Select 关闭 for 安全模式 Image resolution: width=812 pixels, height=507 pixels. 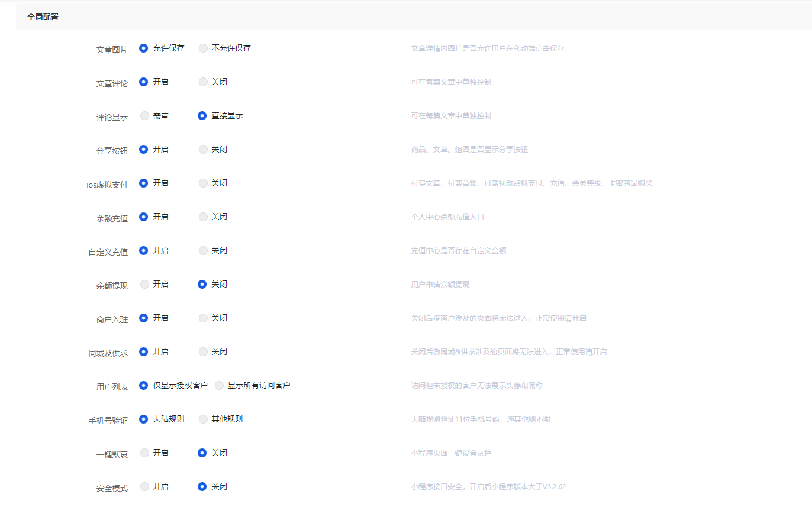pos(202,487)
